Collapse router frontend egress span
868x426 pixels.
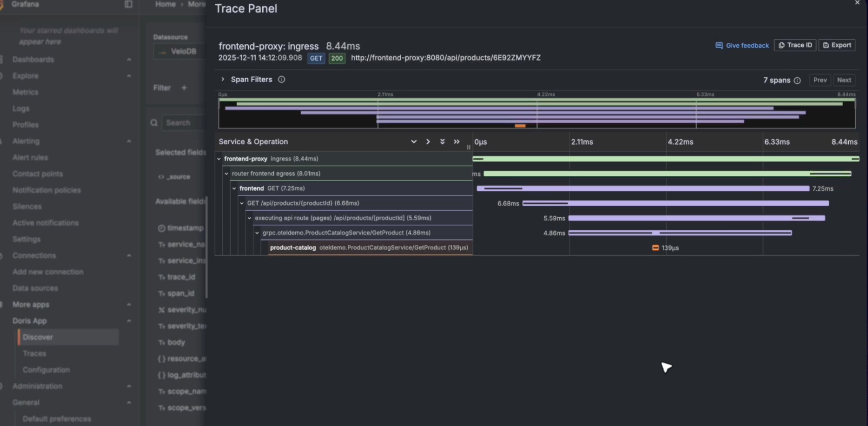[226, 174]
